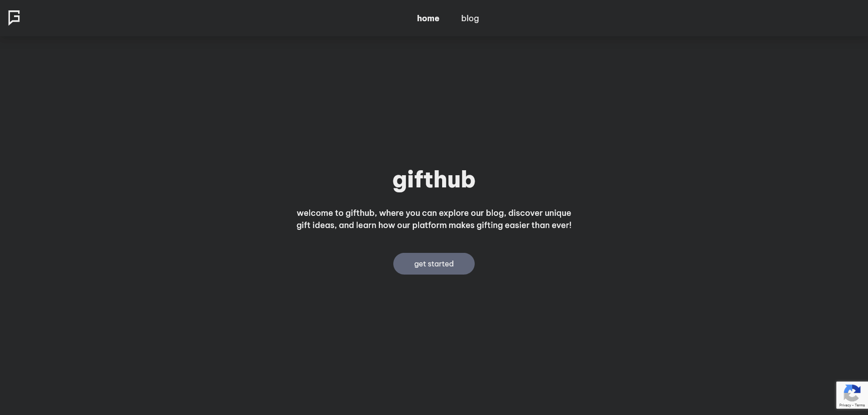Click the get started button
This screenshot has height=415, width=868.
tap(434, 264)
